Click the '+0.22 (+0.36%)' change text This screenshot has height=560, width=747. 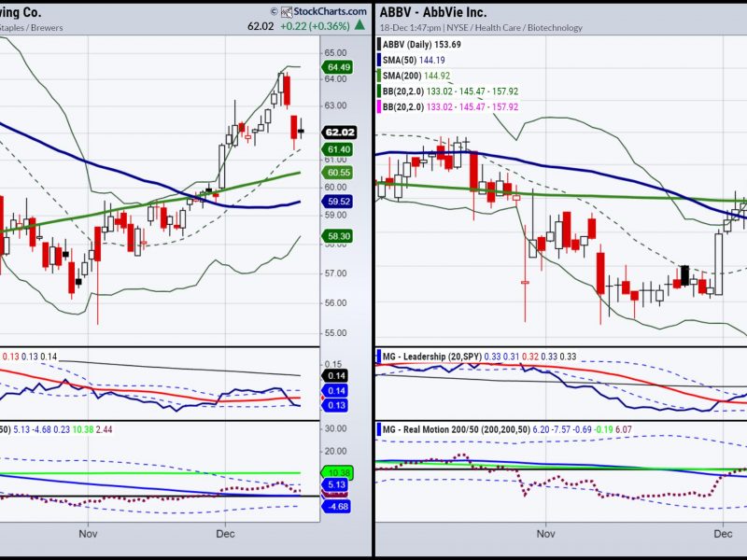point(315,26)
